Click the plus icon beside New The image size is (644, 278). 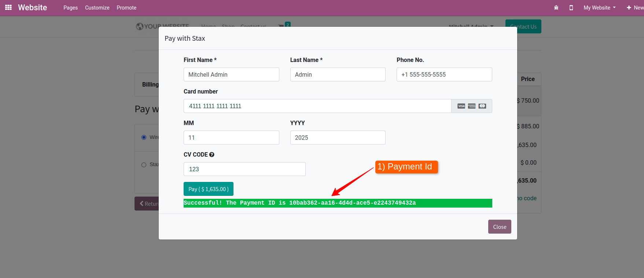click(x=629, y=8)
